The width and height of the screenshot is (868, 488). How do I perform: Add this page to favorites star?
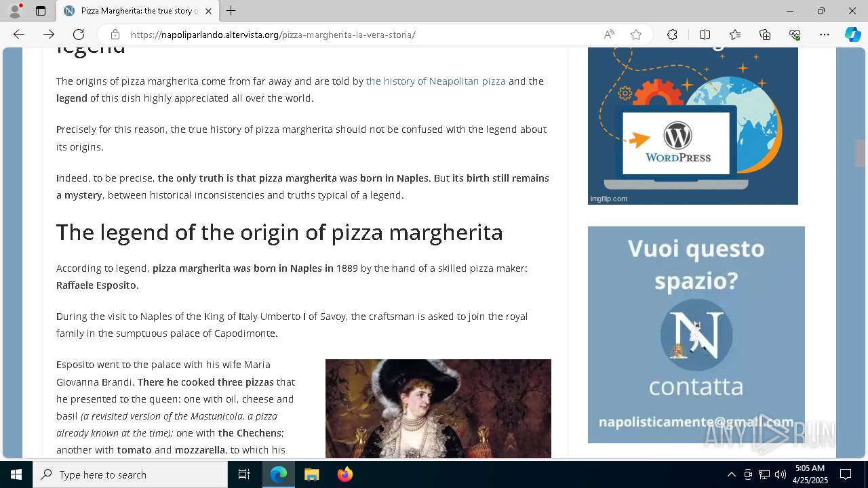tap(636, 35)
